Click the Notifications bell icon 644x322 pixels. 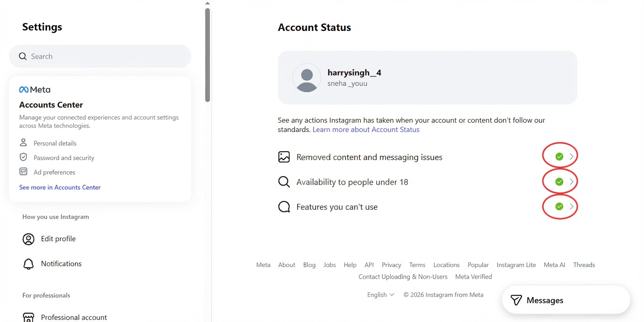pos(28,264)
